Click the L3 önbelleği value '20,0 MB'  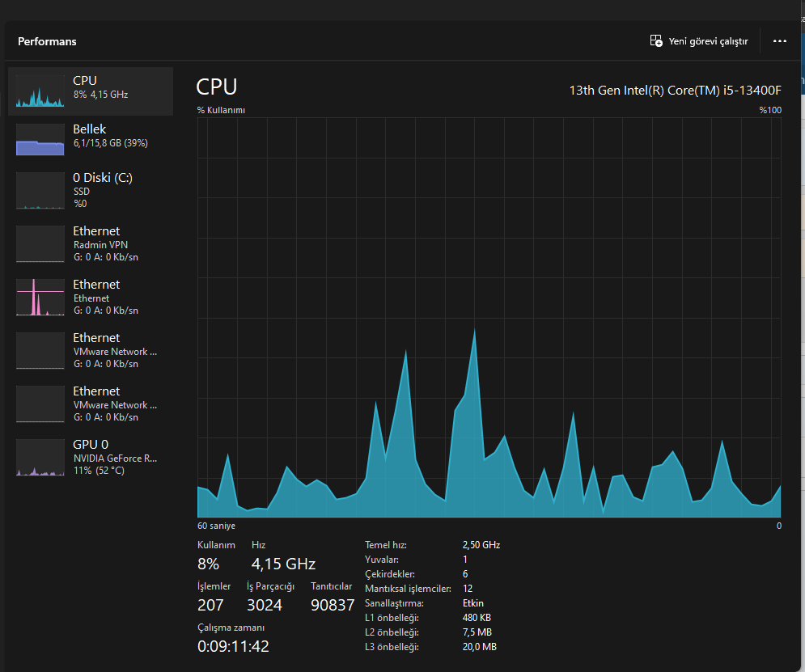[x=480, y=647]
